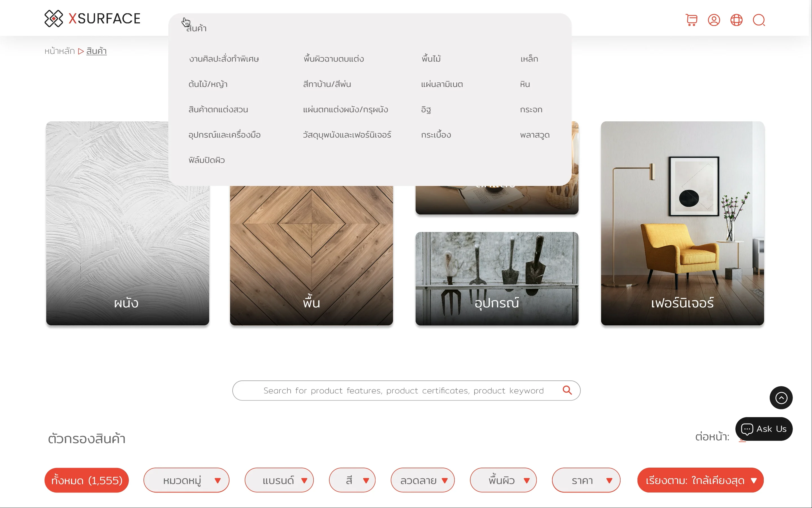Select สีทาบ้าน/สีพ่น menu item
Screen dimensions: 812x508
click(x=327, y=84)
